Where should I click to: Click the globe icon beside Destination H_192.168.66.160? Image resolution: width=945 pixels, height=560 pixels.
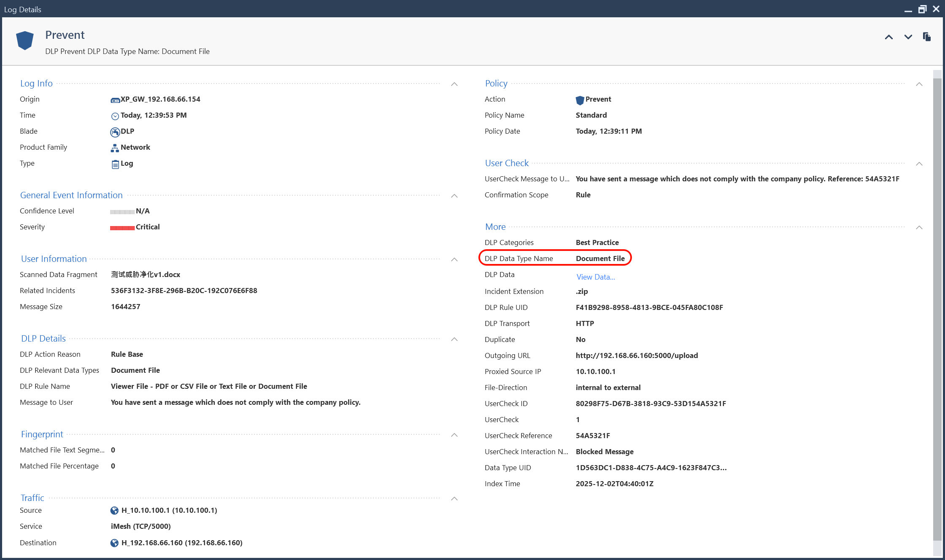coord(114,543)
